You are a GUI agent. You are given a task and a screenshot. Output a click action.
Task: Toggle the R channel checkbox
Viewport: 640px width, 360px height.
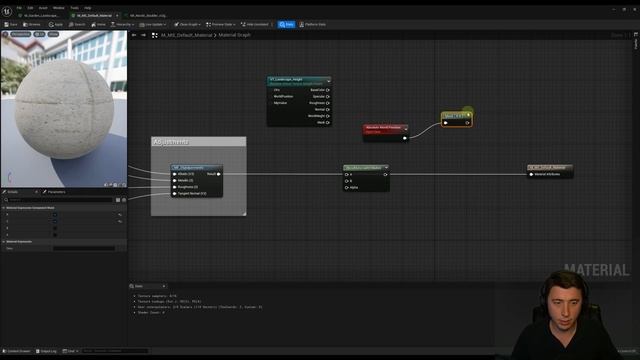55,214
